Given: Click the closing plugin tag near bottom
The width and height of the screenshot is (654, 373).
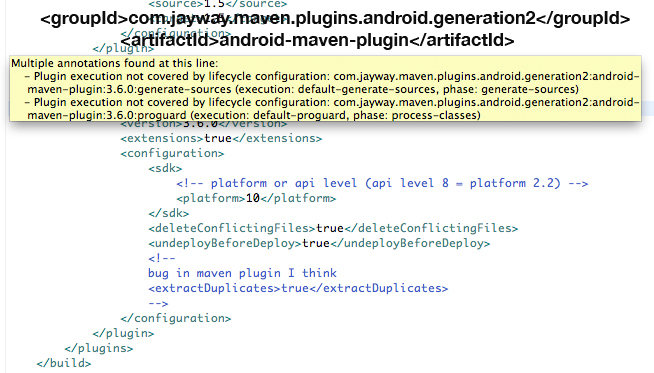Looking at the screenshot, I should (x=123, y=333).
